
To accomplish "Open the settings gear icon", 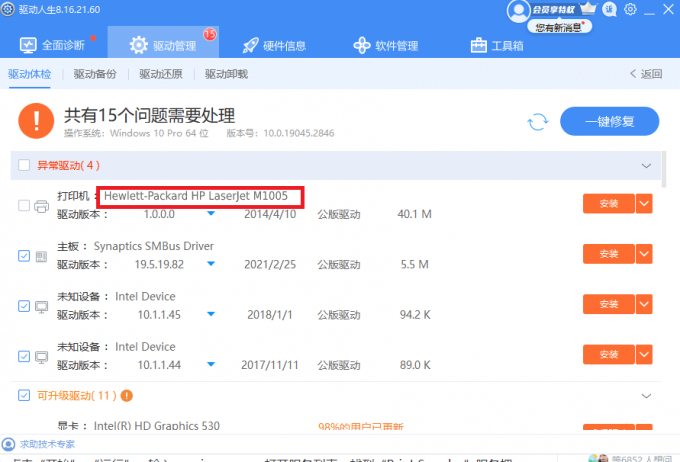I will point(630,9).
